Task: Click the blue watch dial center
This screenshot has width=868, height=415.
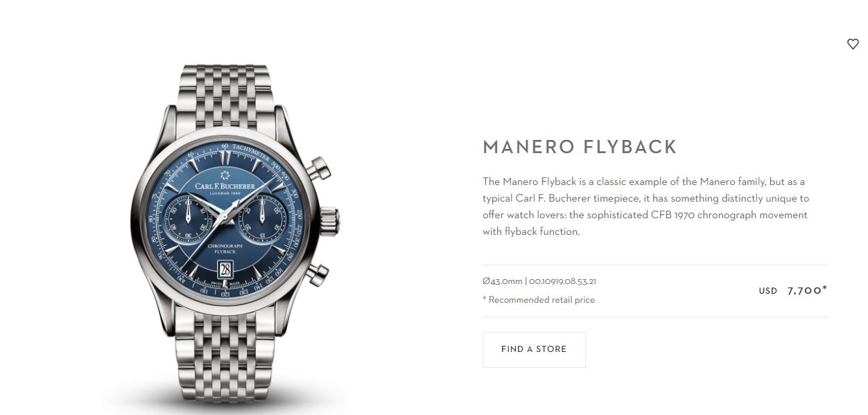Action: click(225, 218)
